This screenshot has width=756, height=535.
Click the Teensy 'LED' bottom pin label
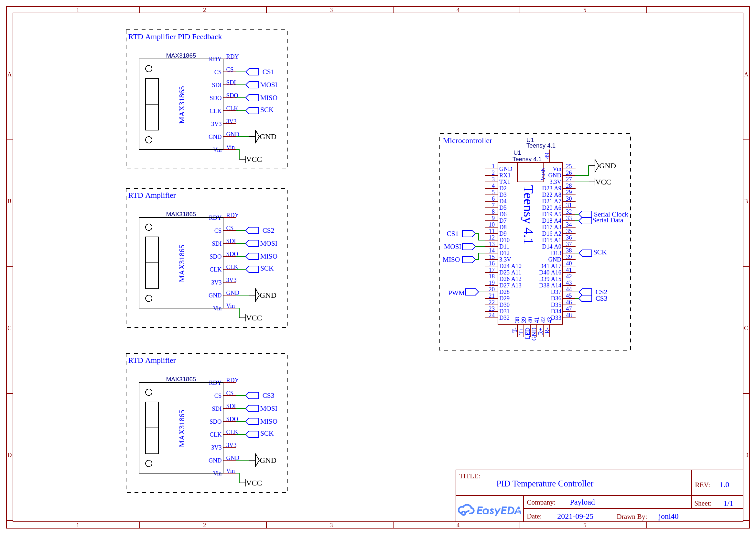coord(528,333)
